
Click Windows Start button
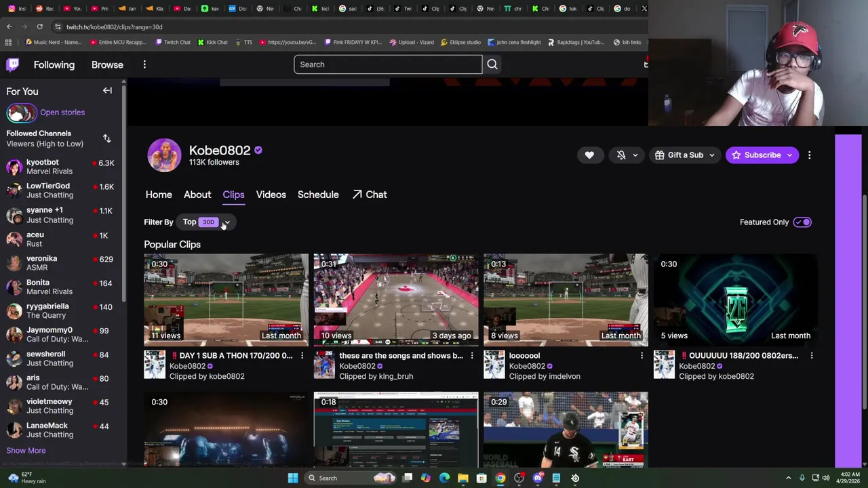pyautogui.click(x=293, y=478)
